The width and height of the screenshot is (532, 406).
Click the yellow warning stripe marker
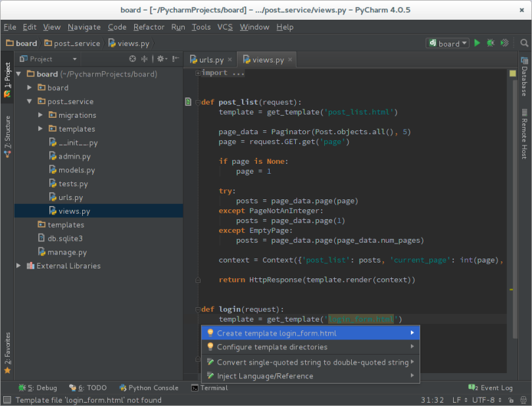pyautogui.click(x=511, y=290)
